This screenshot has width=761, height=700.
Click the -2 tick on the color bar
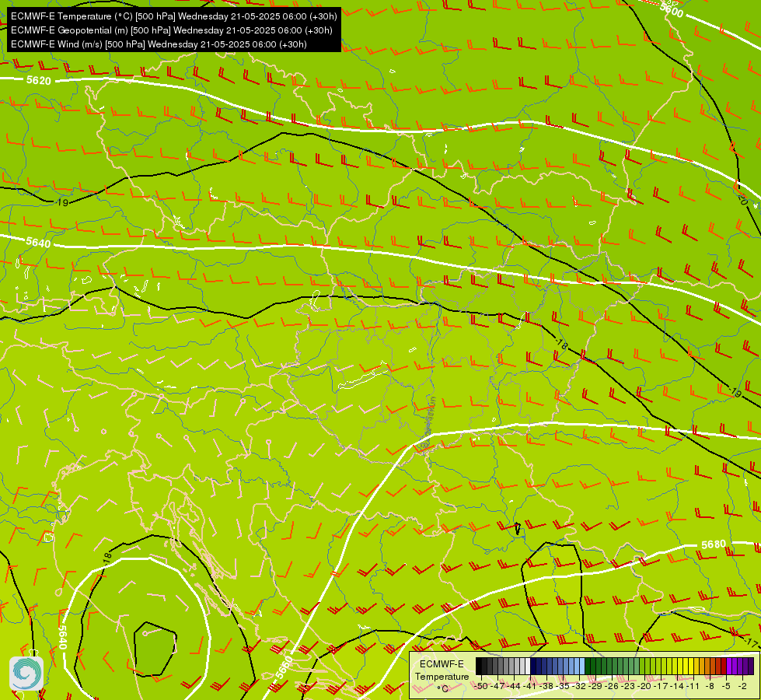click(x=742, y=686)
